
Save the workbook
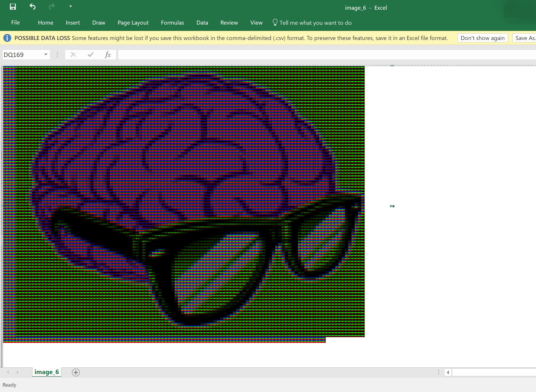[x=13, y=7]
